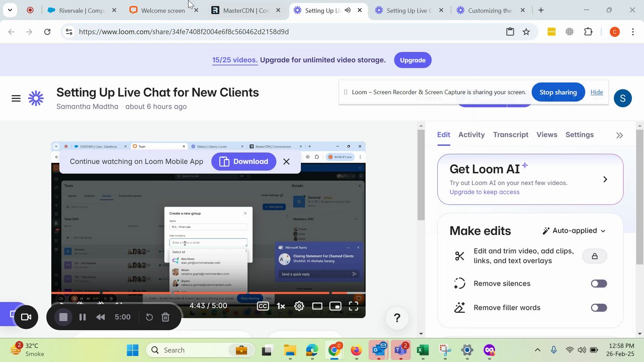
Task: Pause the Loom recording
Action: click(83, 317)
